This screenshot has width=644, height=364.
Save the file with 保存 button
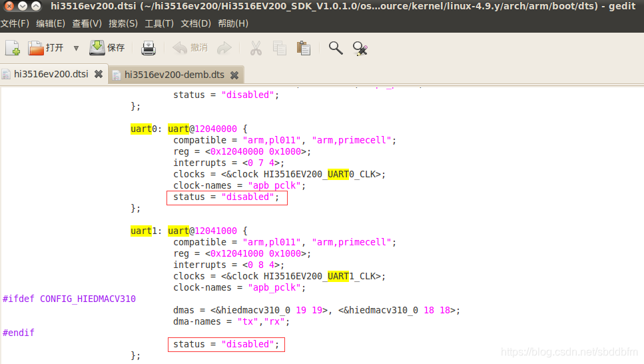(107, 48)
